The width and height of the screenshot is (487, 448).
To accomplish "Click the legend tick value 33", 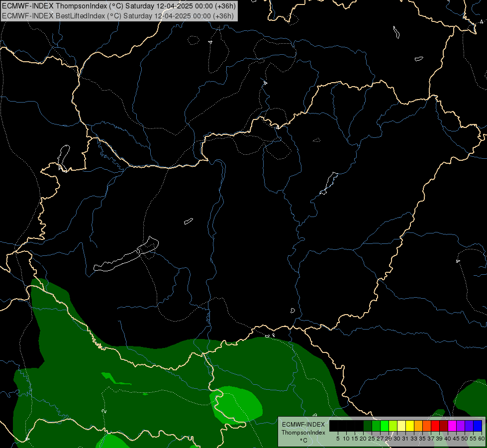I will point(414,439).
